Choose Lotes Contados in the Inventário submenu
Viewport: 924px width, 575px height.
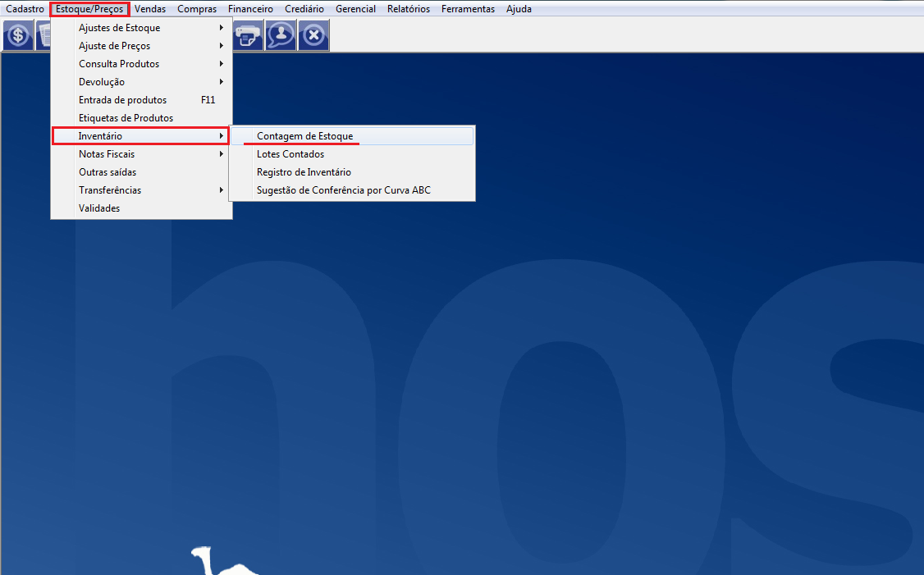tap(290, 154)
